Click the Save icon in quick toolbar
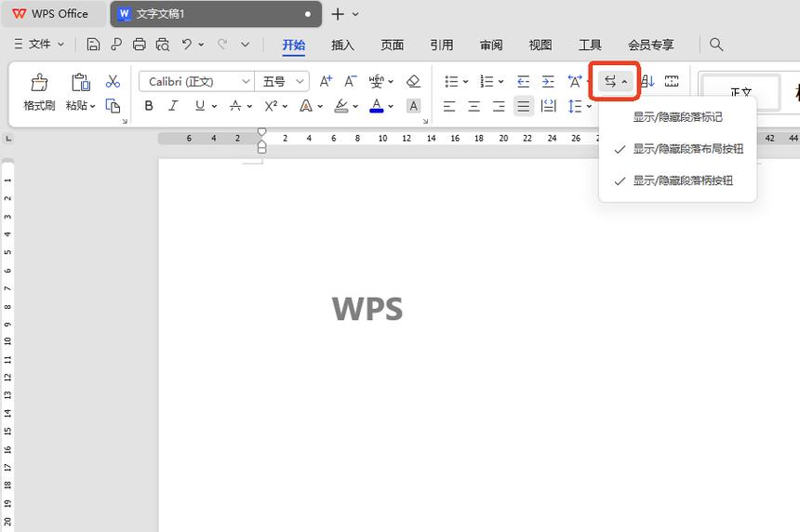800x532 pixels. [93, 45]
